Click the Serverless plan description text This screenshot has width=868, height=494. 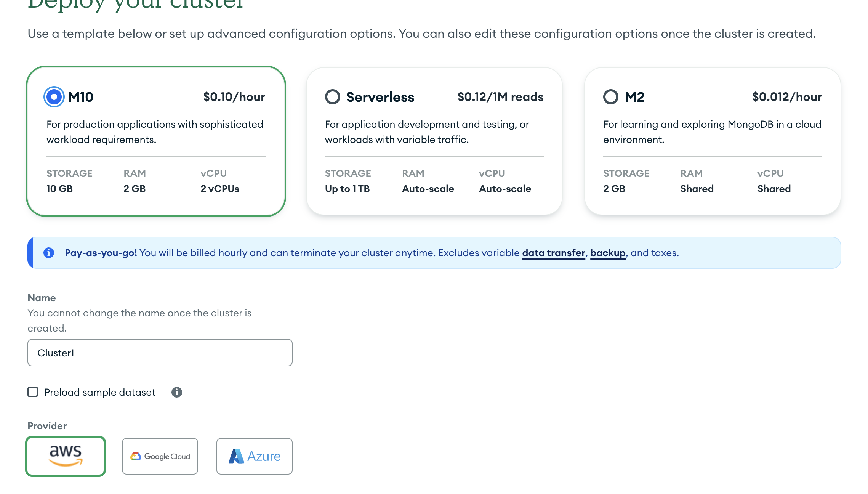(427, 132)
